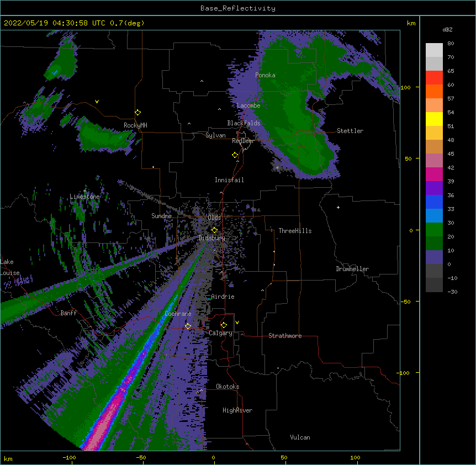The height and width of the screenshot is (465, 476).
Task: Select the orange 60-57 dBZ legend swatch
Action: click(434, 91)
